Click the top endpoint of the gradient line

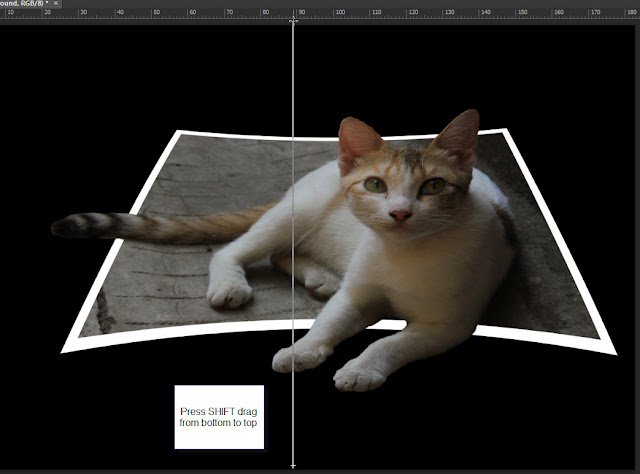coord(293,21)
